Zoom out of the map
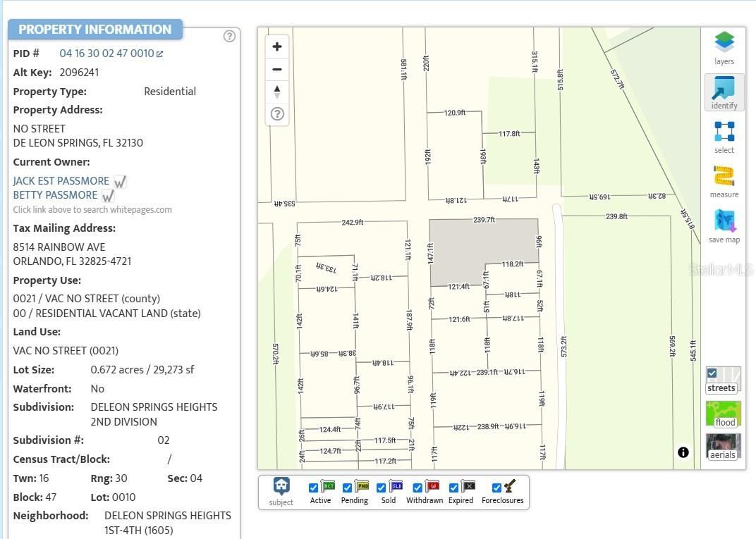756x539 pixels. pos(276,69)
